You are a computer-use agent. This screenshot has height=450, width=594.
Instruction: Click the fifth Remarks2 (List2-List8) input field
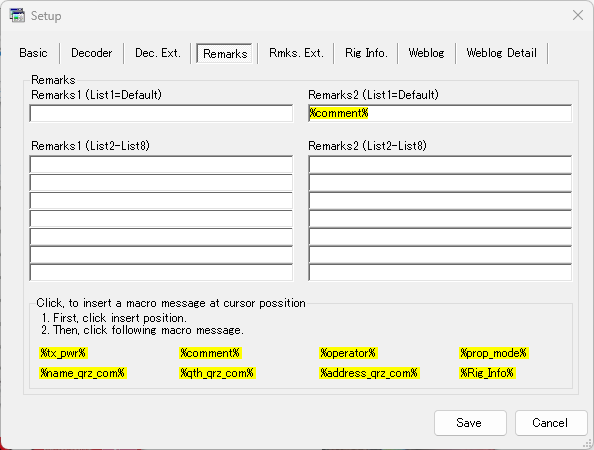(440, 237)
